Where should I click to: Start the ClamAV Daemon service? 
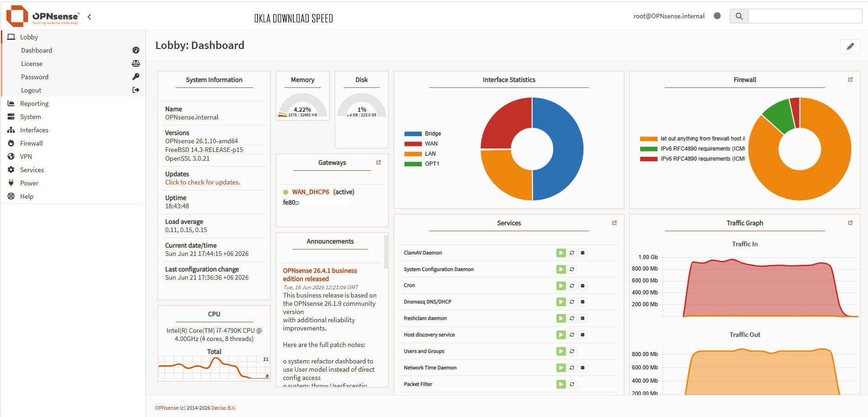point(561,253)
